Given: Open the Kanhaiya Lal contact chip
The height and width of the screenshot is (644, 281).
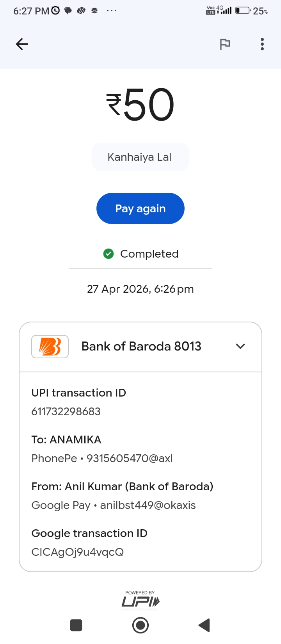Looking at the screenshot, I should 140,157.
